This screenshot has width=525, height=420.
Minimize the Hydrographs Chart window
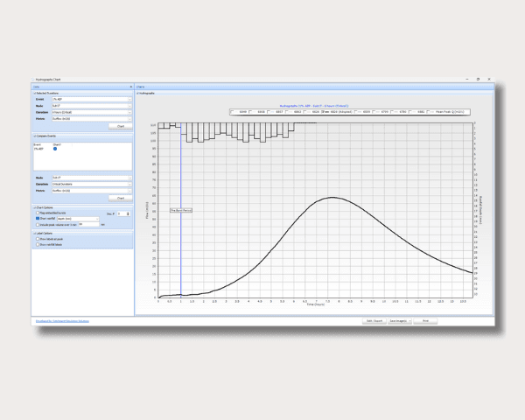point(467,80)
